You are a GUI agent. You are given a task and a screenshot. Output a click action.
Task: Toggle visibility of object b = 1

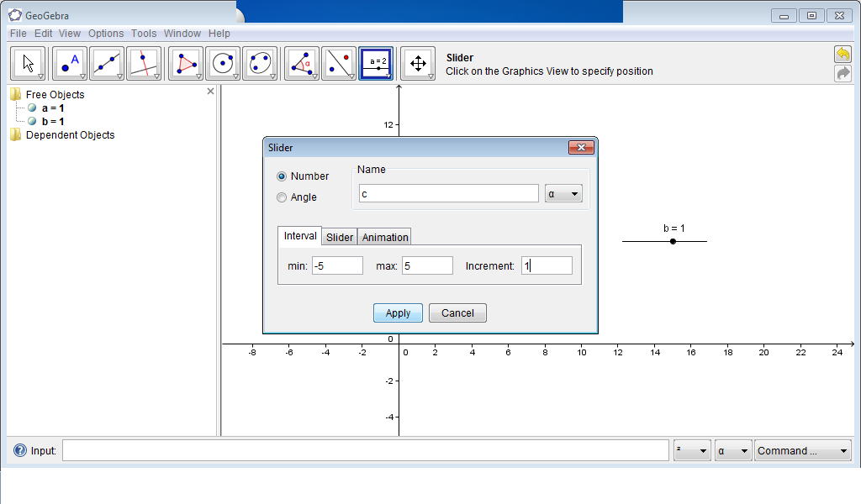click(33, 121)
